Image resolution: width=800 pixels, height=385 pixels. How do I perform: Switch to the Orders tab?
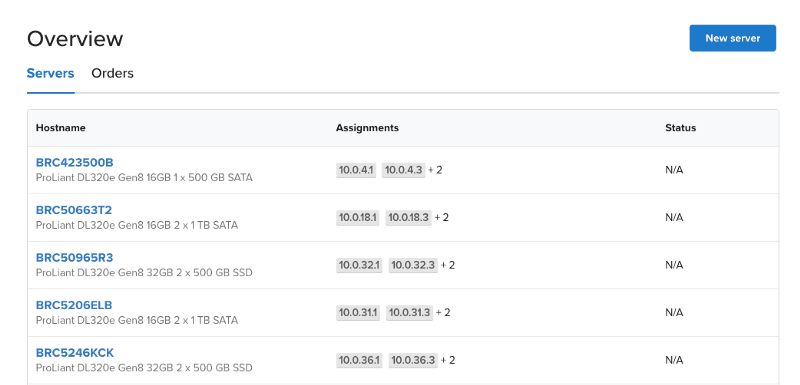pos(112,73)
